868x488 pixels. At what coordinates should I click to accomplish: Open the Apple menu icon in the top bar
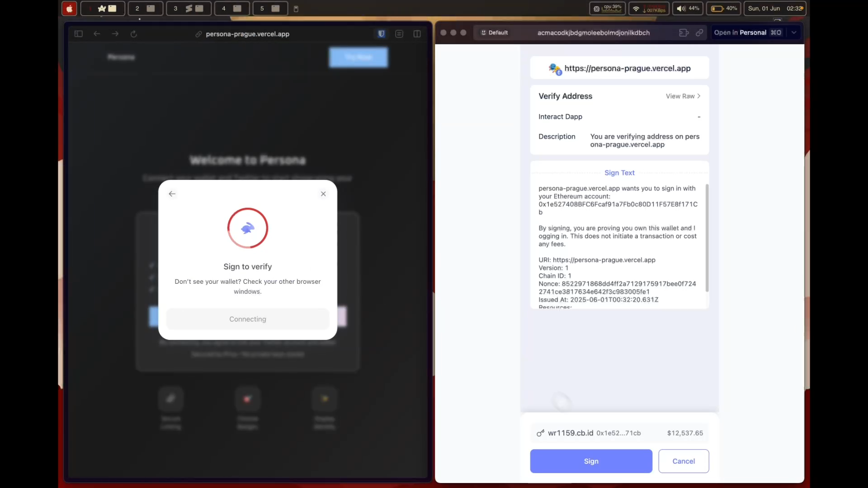pos(69,9)
